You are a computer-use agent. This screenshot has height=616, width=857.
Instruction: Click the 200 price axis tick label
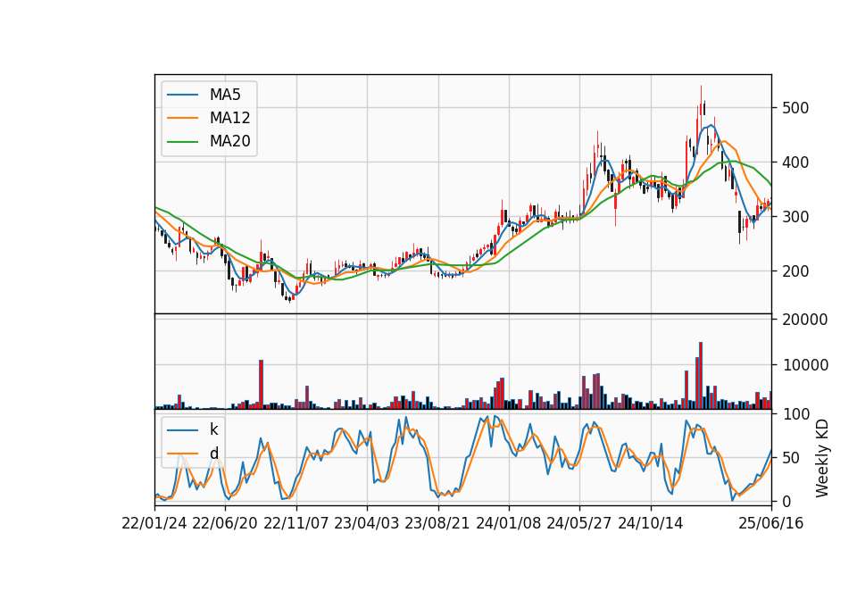795,271
